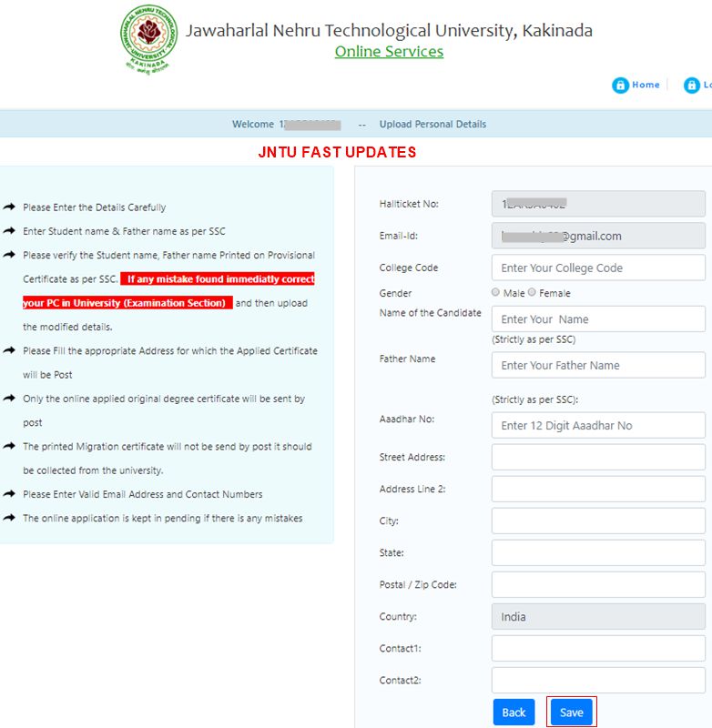Click the Upload Personal Details text
This screenshot has height=728, width=712.
[x=432, y=125]
